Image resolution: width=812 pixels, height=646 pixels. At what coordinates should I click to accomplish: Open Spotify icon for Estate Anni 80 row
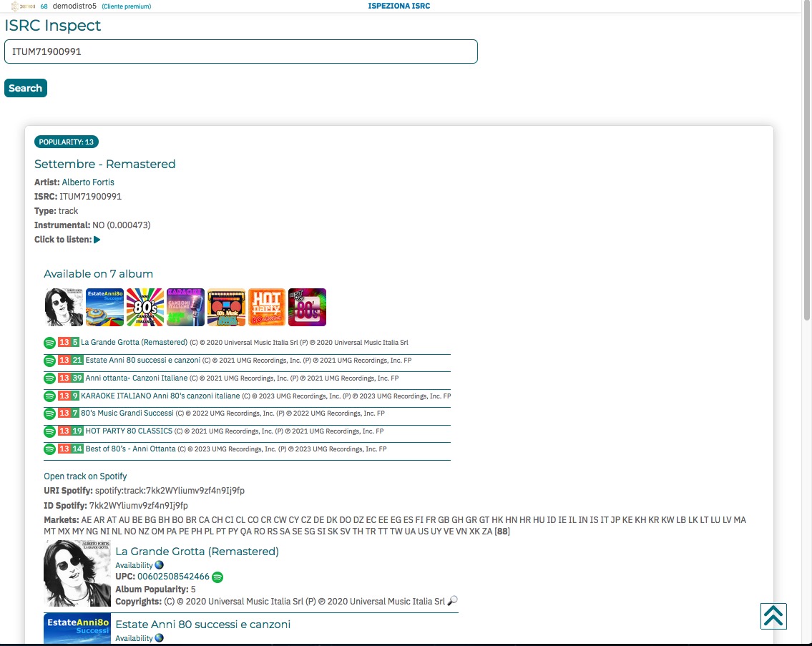point(49,361)
